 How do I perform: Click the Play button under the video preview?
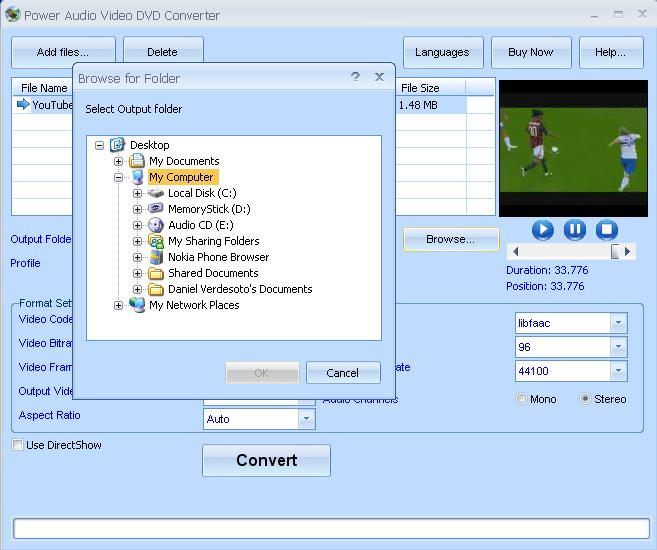[543, 230]
